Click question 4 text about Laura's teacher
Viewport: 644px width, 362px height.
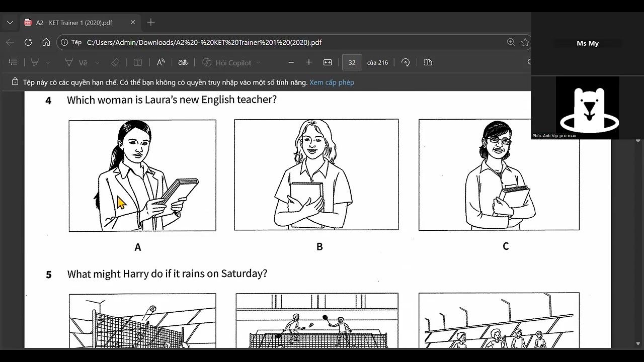(x=172, y=100)
